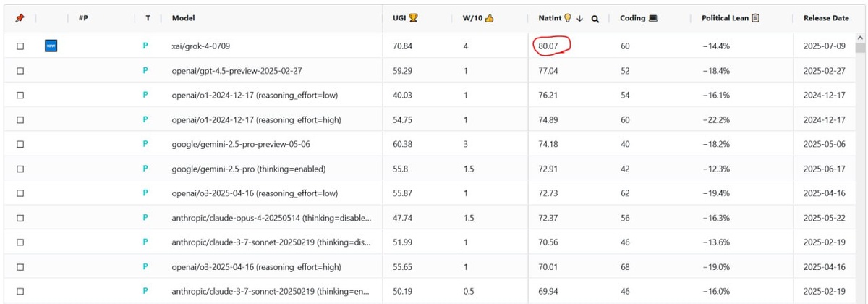This screenshot has width=868, height=304.
Task: Click the NatInt value 69.94
Action: (x=548, y=291)
